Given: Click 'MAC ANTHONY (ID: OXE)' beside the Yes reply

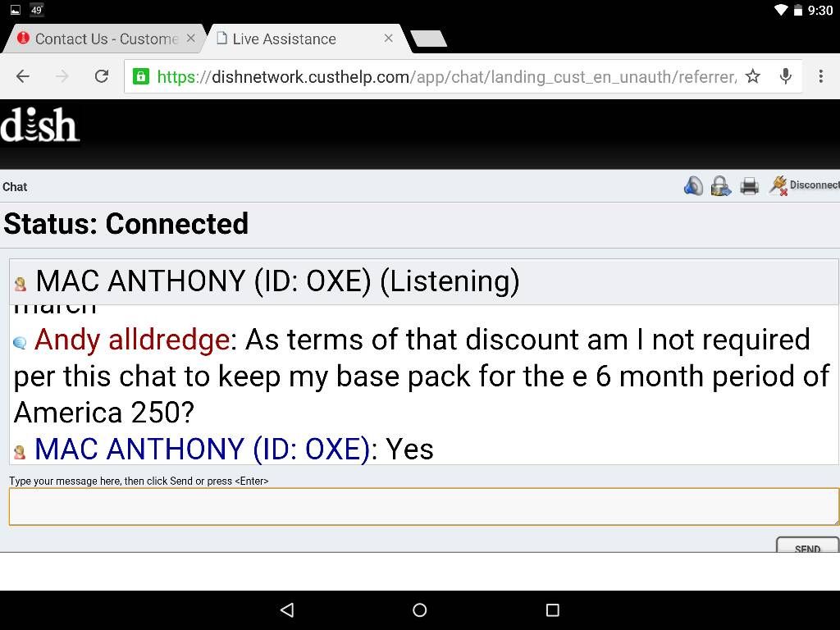Looking at the screenshot, I should point(202,449).
